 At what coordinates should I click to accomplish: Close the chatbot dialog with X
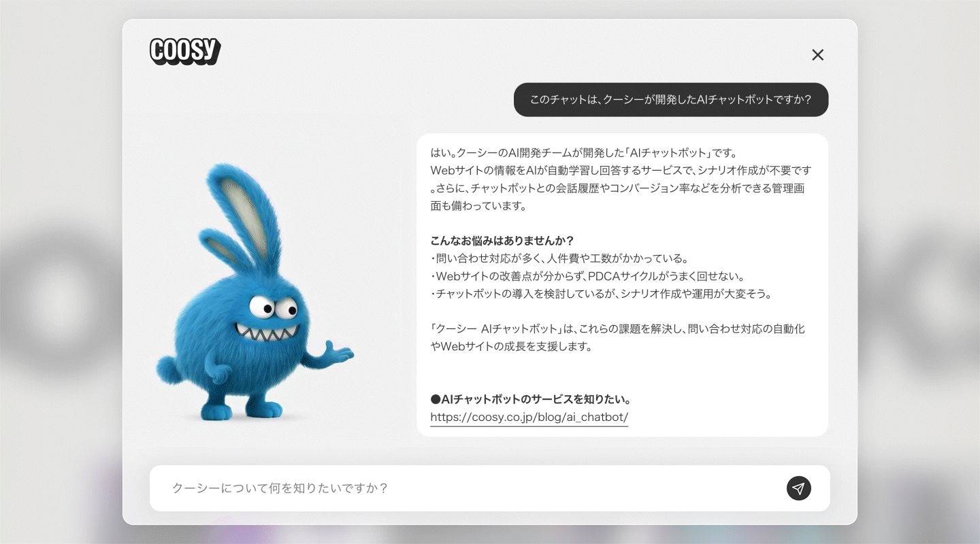(817, 55)
